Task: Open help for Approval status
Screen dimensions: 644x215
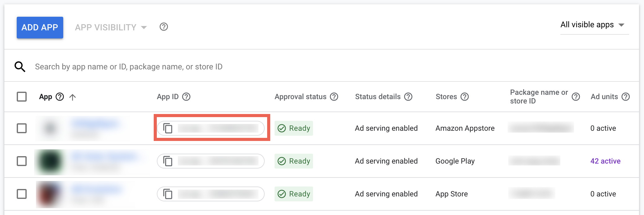Action: (334, 97)
